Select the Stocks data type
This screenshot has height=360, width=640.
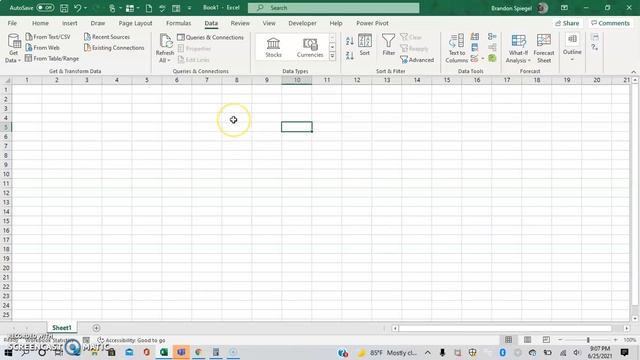[273, 47]
